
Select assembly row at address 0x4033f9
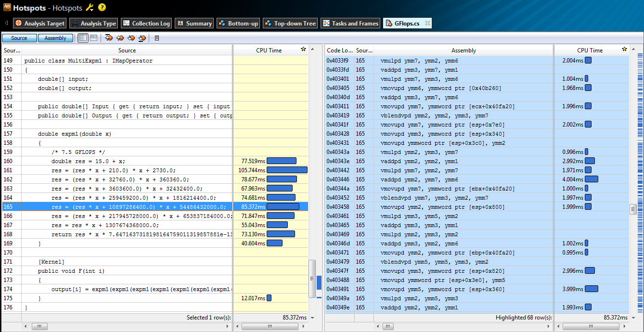[x=477, y=61]
